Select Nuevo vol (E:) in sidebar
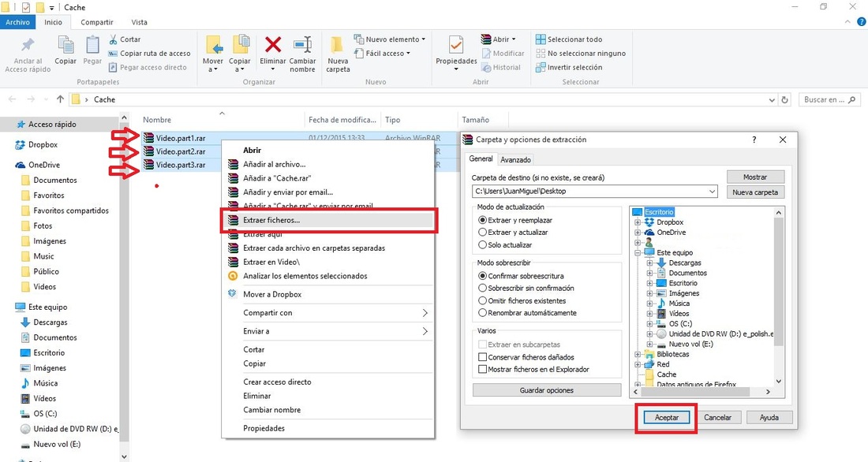The height and width of the screenshot is (462, 868). (51, 444)
